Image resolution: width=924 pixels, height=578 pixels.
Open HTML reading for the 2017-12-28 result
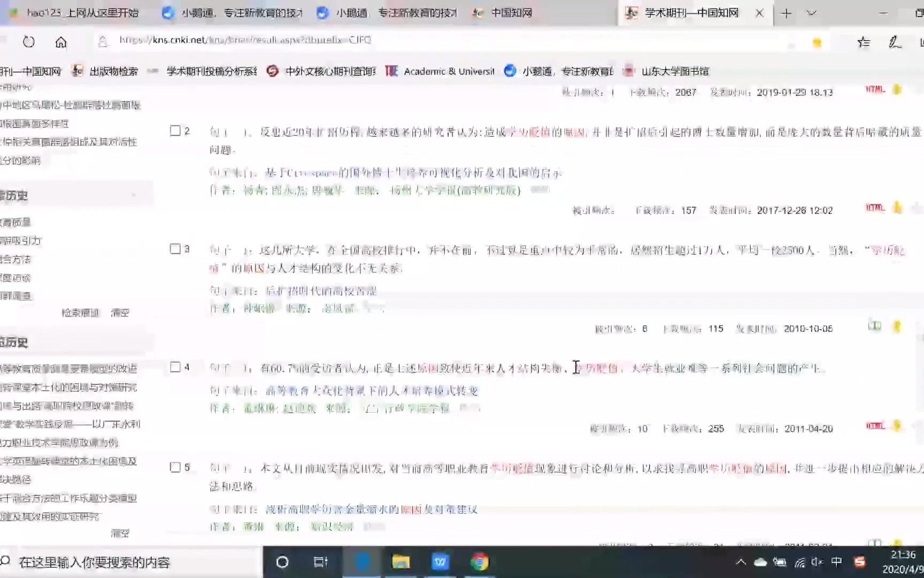point(875,208)
